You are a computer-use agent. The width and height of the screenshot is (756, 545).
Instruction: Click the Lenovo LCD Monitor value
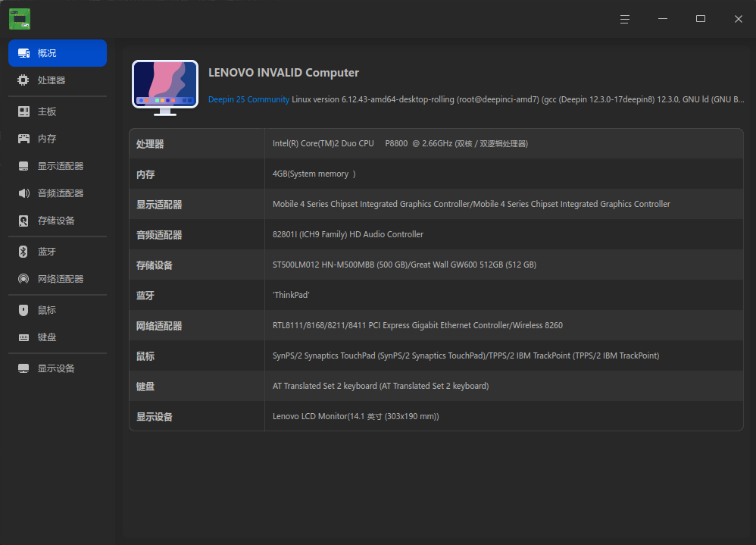point(356,416)
